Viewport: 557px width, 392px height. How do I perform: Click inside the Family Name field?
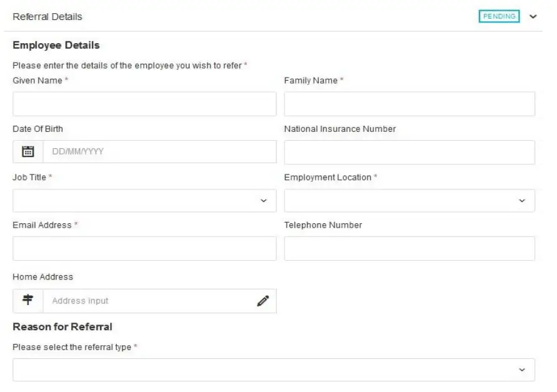pyautogui.click(x=409, y=104)
